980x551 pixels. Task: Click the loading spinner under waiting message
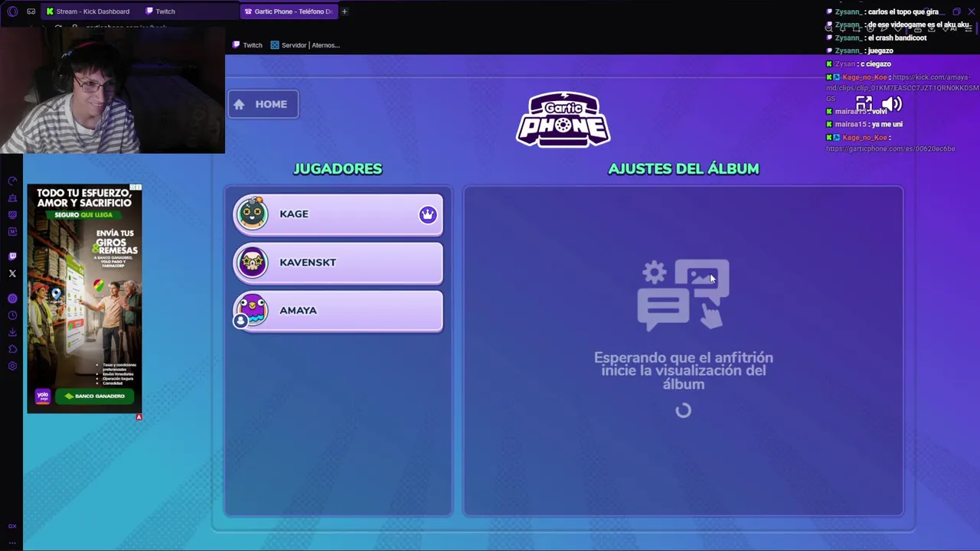pyautogui.click(x=683, y=411)
